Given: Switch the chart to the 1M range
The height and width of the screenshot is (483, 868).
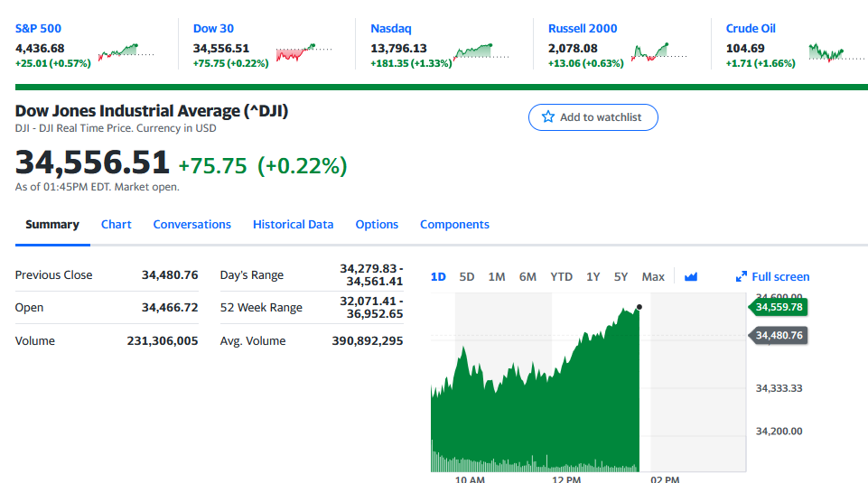Looking at the screenshot, I should point(497,276).
